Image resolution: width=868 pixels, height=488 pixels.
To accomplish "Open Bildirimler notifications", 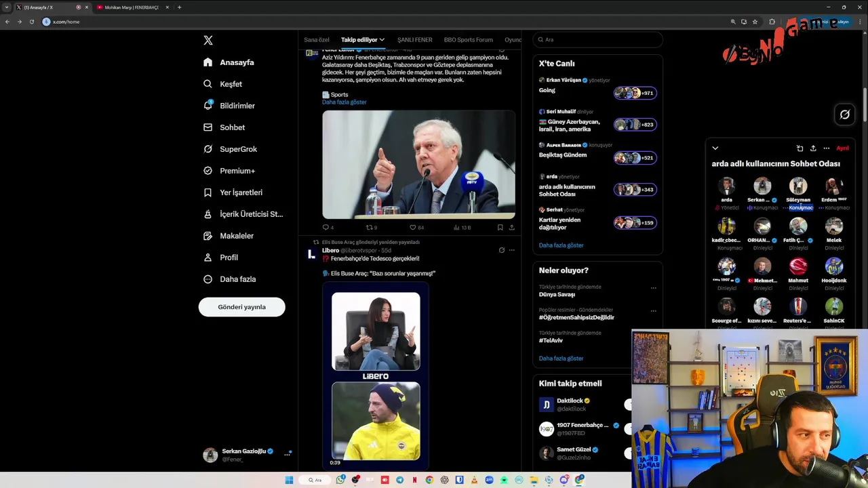I will click(x=229, y=106).
